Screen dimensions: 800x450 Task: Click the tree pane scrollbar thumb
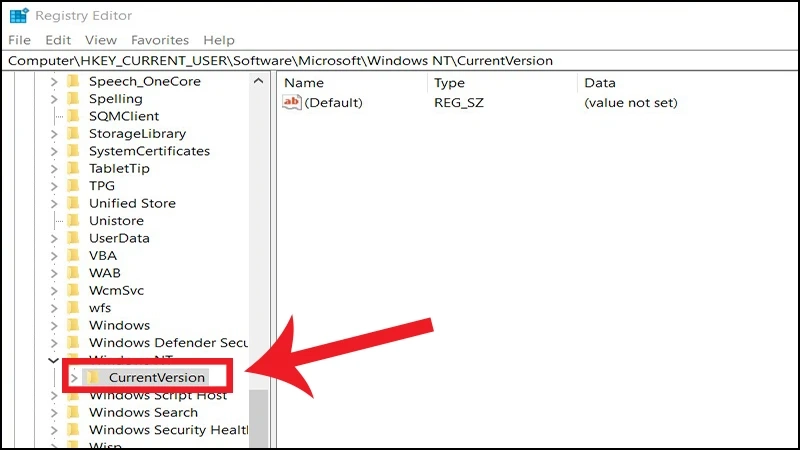[259, 418]
